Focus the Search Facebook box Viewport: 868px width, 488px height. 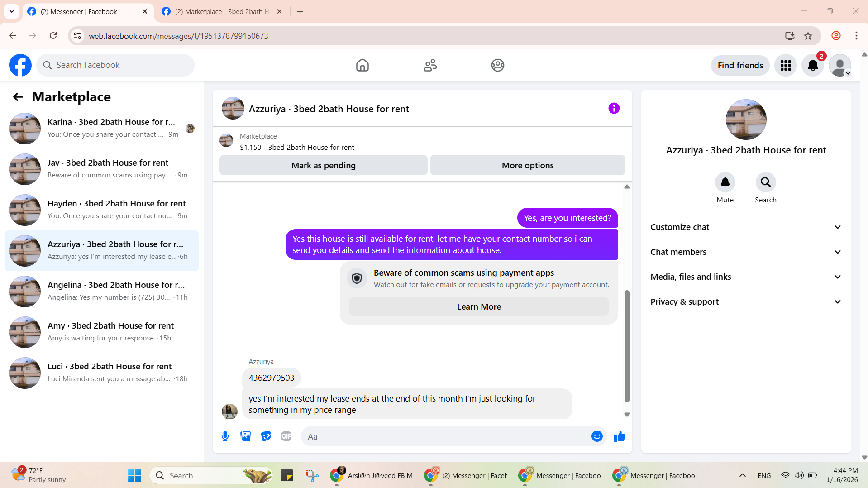pos(115,65)
